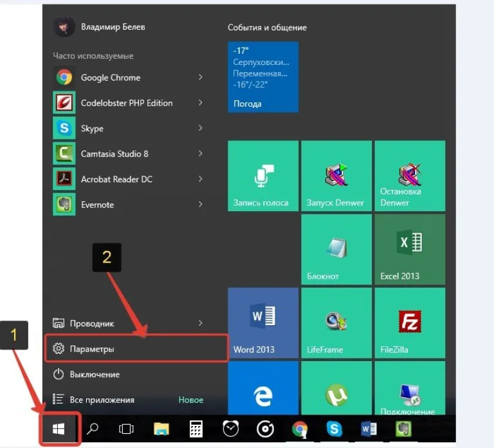
Task: Open Google Chrome from frequently used list
Action: tap(127, 77)
